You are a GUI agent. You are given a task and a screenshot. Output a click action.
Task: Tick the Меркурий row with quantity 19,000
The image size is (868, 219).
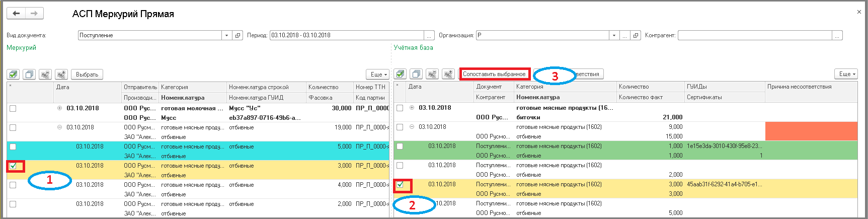pyautogui.click(x=13, y=127)
